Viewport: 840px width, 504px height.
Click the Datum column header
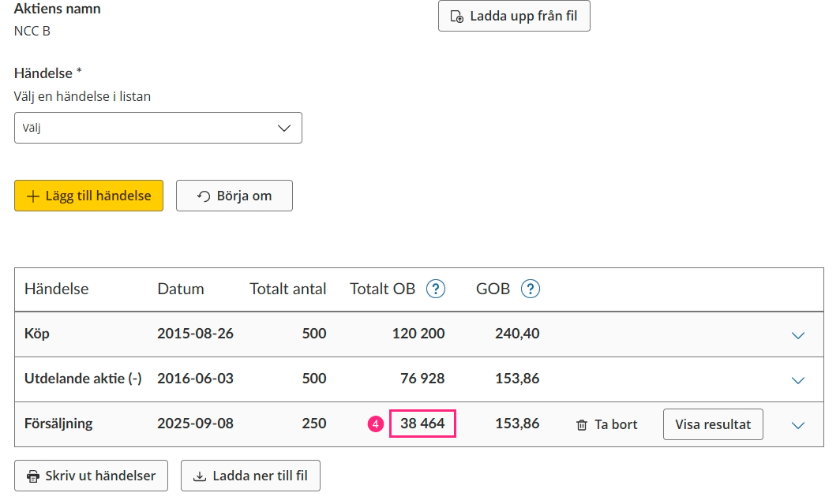(x=181, y=289)
